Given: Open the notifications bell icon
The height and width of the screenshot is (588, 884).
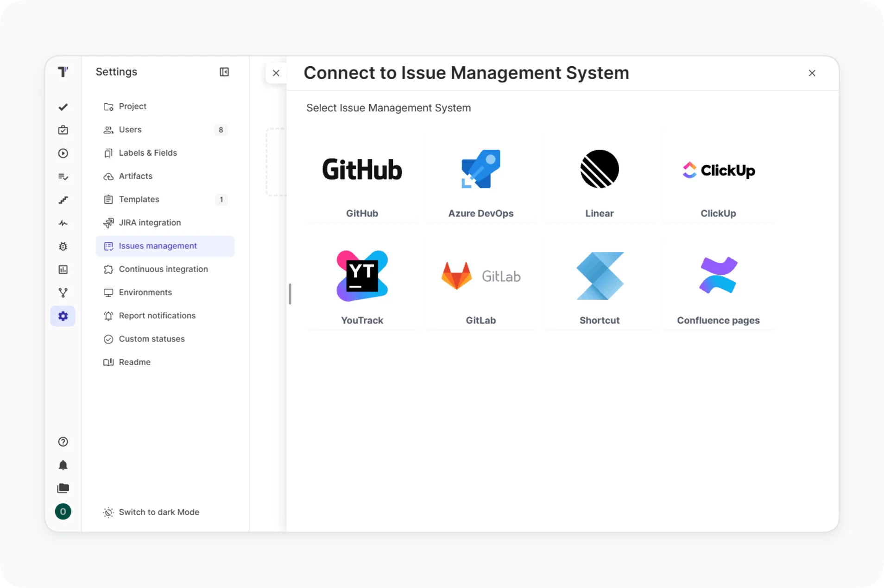Looking at the screenshot, I should (63, 465).
